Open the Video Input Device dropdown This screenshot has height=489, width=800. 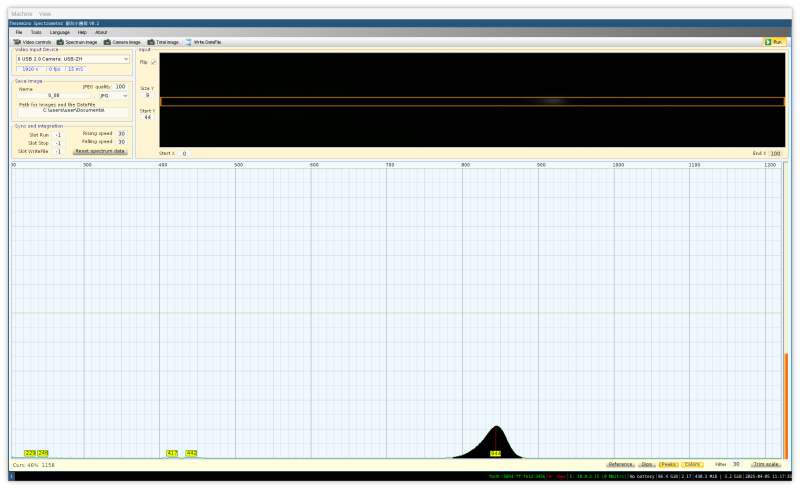point(72,59)
